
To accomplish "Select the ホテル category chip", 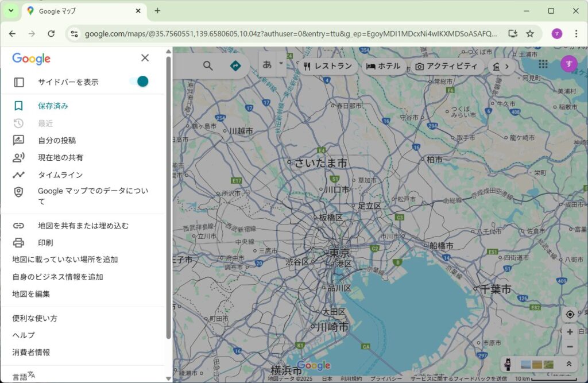I will pos(383,67).
